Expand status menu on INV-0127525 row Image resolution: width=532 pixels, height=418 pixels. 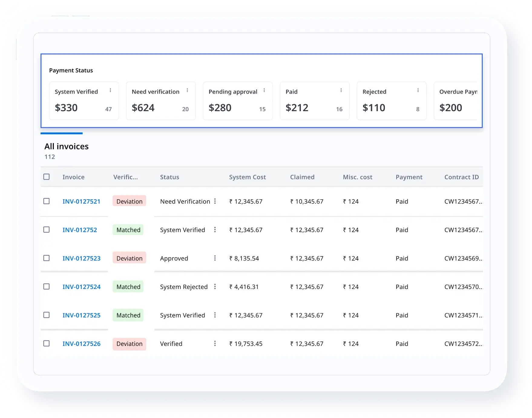click(x=215, y=315)
